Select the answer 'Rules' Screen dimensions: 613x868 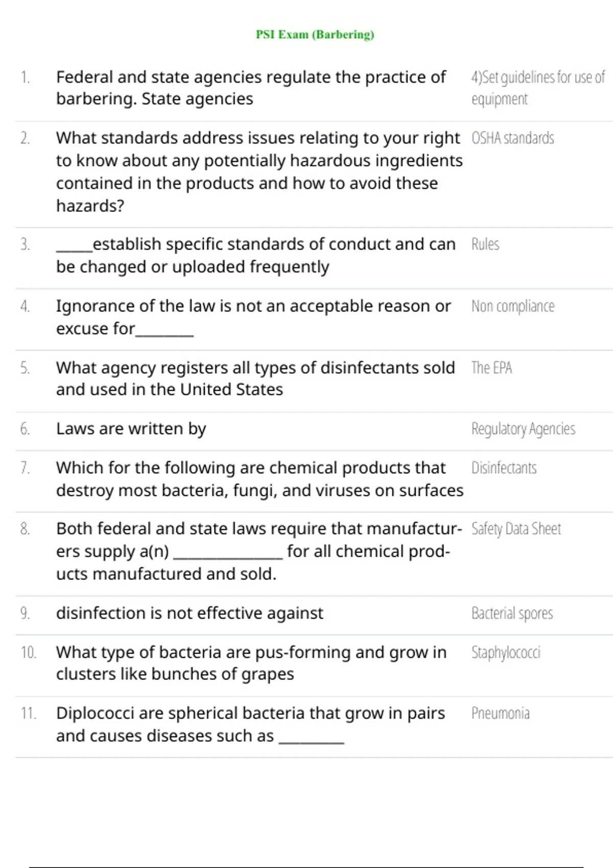tap(485, 245)
